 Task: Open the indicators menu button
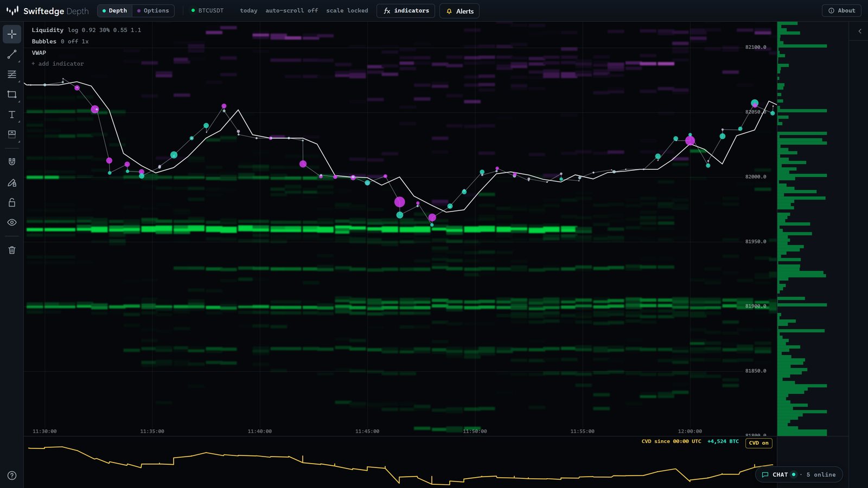tap(406, 11)
